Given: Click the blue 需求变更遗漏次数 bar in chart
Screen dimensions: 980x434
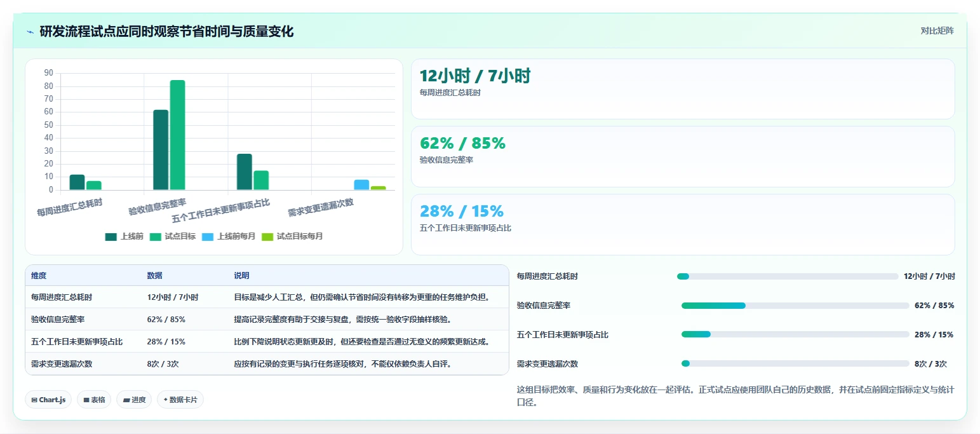Looking at the screenshot, I should 361,185.
